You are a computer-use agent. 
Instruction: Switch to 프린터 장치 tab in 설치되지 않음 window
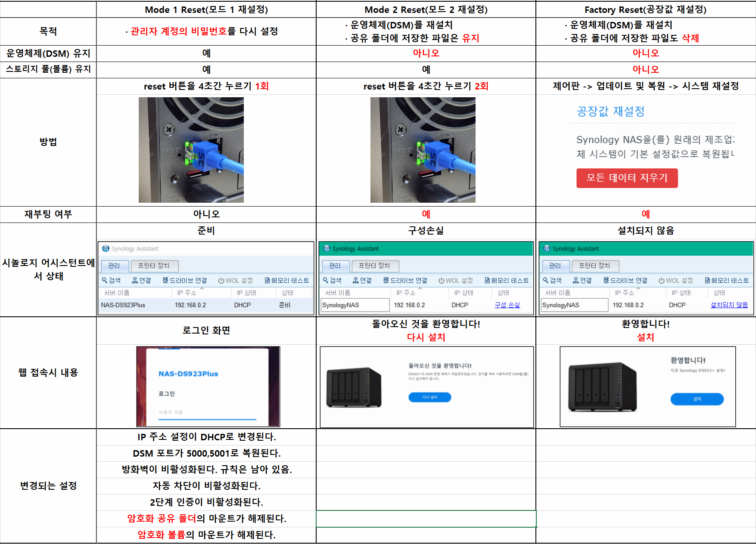(x=594, y=266)
